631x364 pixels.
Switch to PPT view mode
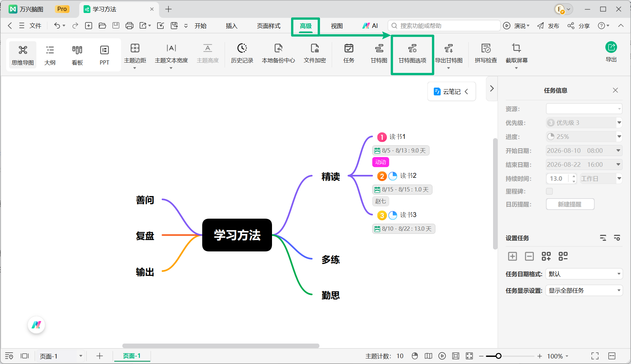click(105, 55)
